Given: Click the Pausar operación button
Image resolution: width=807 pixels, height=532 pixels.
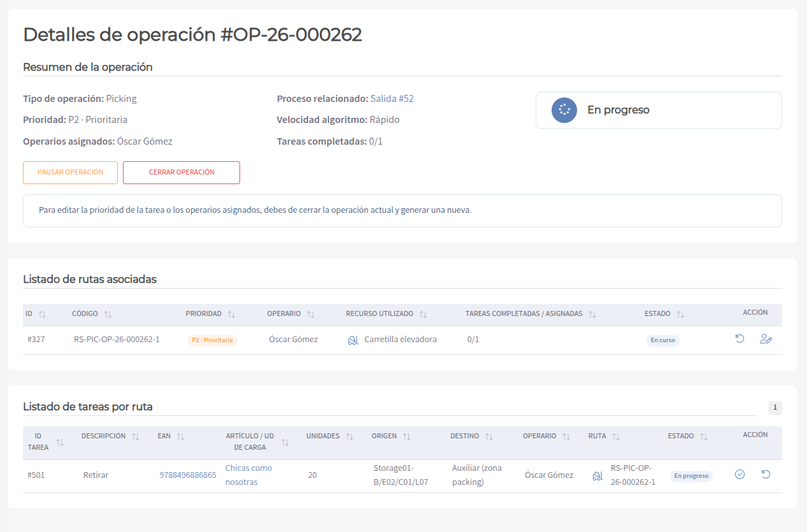Looking at the screenshot, I should pos(70,173).
